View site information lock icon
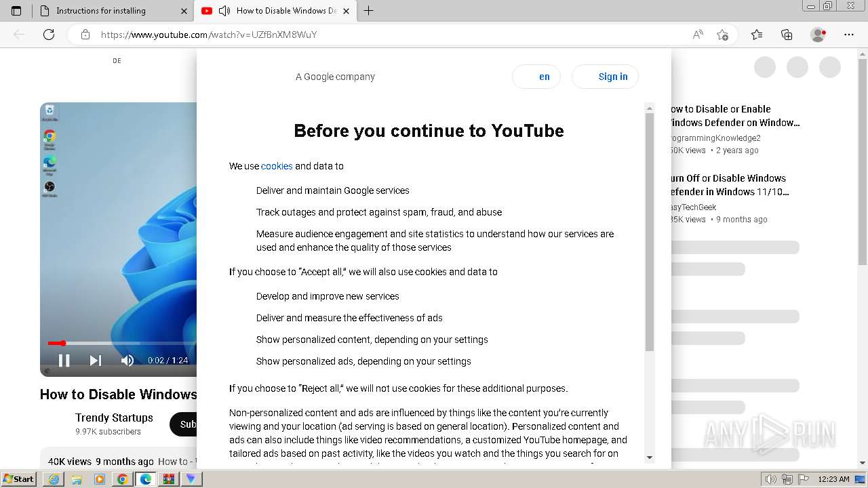The width and height of the screenshot is (868, 488). click(85, 35)
